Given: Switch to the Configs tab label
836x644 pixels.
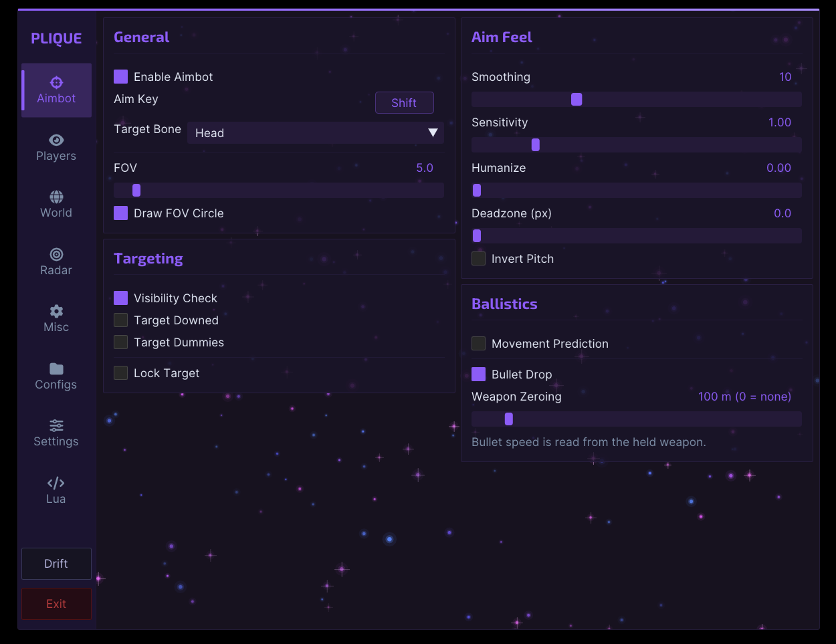Looking at the screenshot, I should (x=56, y=385).
